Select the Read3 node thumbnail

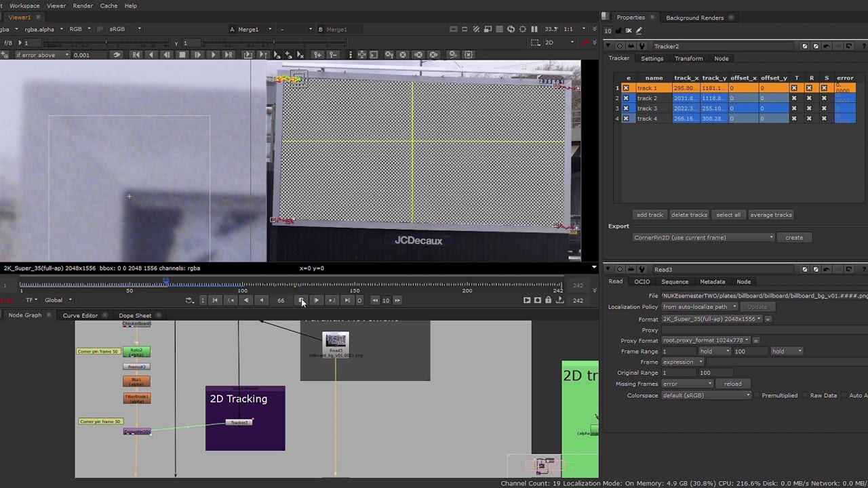[336, 340]
